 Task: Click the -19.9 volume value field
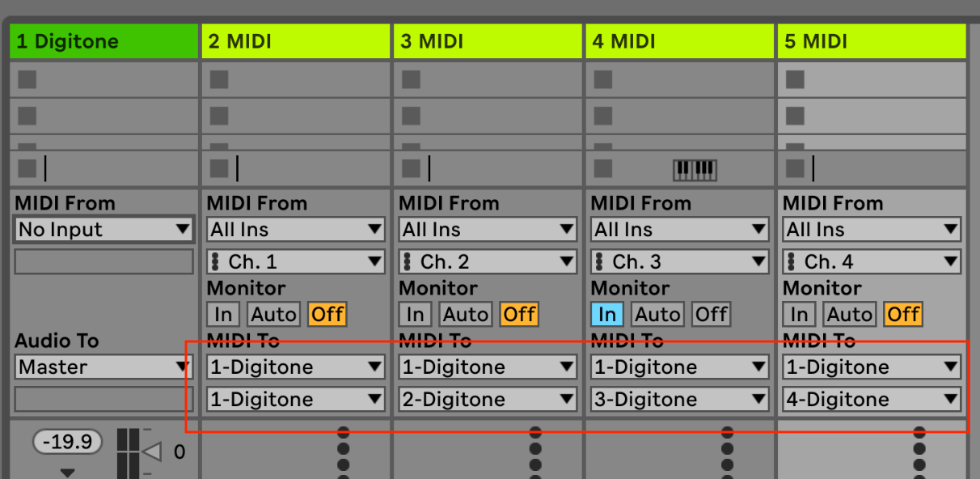pos(68,443)
